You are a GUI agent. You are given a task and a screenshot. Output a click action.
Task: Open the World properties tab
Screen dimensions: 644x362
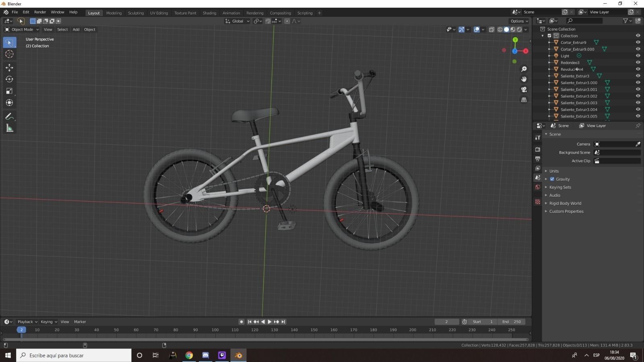538,187
